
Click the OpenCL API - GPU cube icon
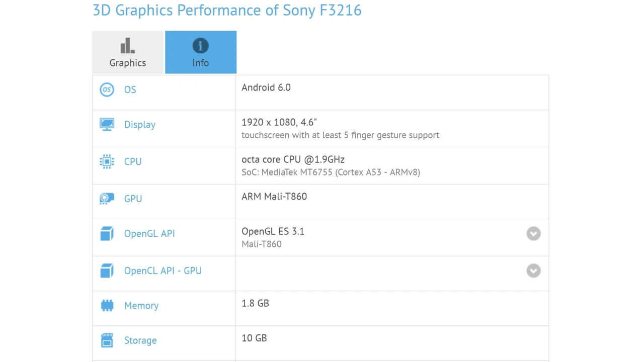tap(106, 270)
